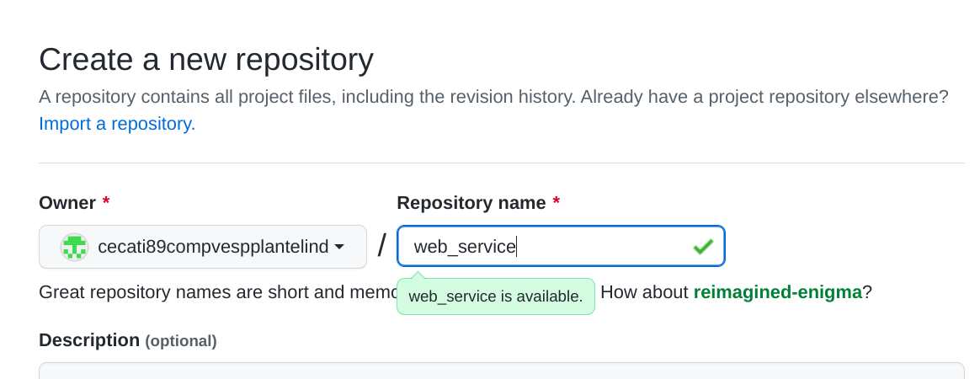Viewport: 980px width, 379px height.
Task: Click the 'web_service is available' tooltip
Action: pyautogui.click(x=495, y=296)
